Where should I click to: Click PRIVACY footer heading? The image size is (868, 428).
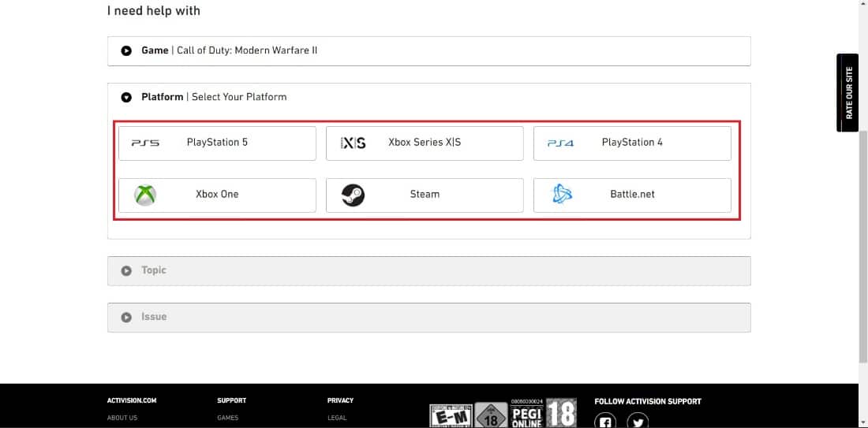tap(340, 400)
